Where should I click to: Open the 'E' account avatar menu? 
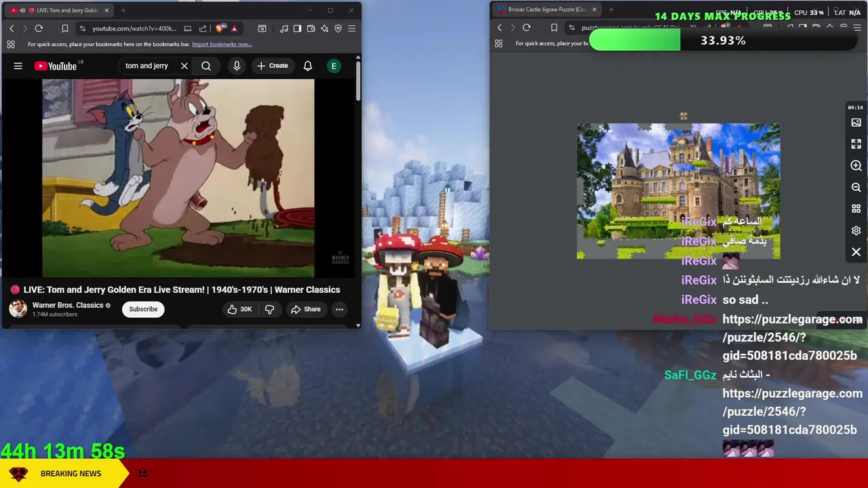(334, 66)
